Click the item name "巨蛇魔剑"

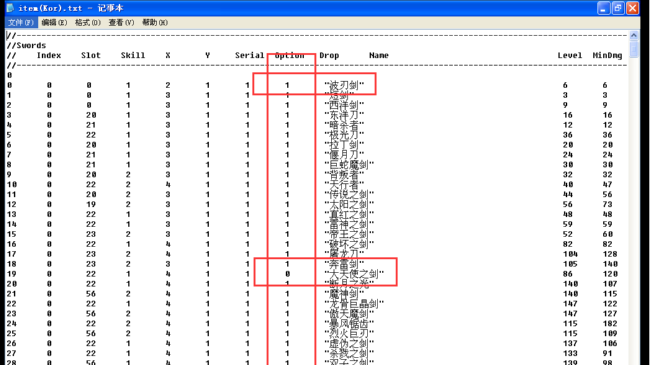pyautogui.click(x=349, y=165)
